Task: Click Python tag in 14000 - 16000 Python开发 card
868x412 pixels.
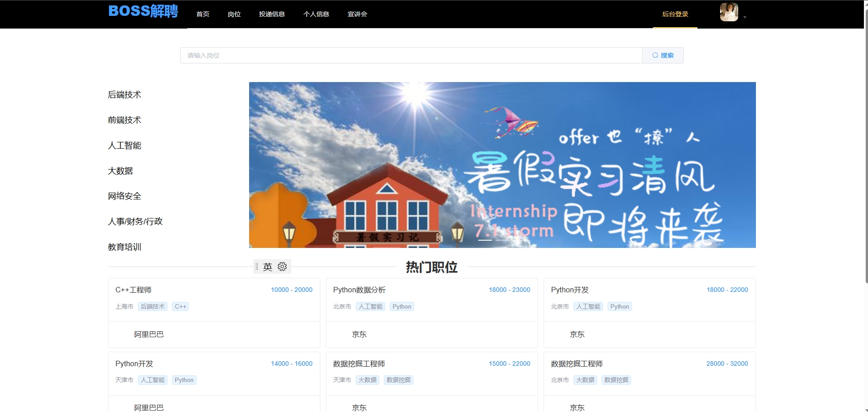Action: [x=184, y=380]
